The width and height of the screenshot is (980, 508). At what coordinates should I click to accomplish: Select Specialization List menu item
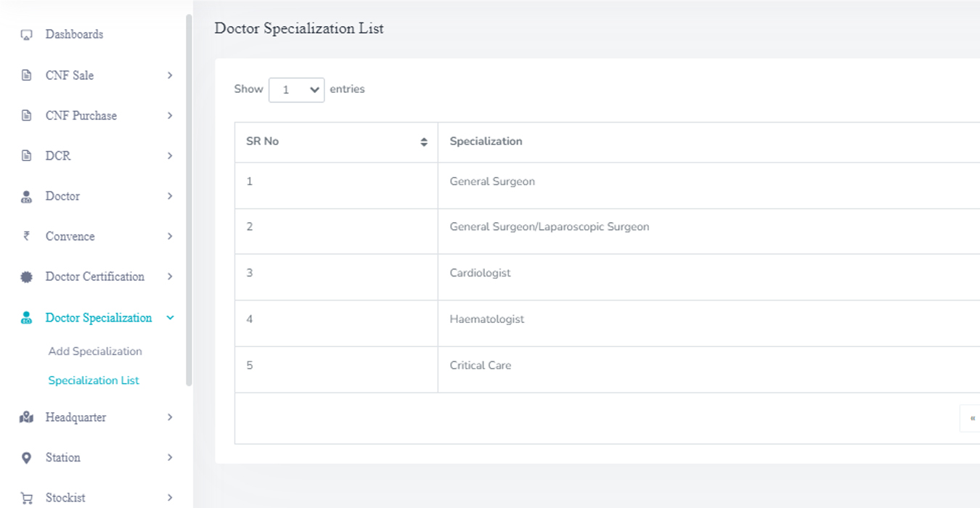(94, 380)
